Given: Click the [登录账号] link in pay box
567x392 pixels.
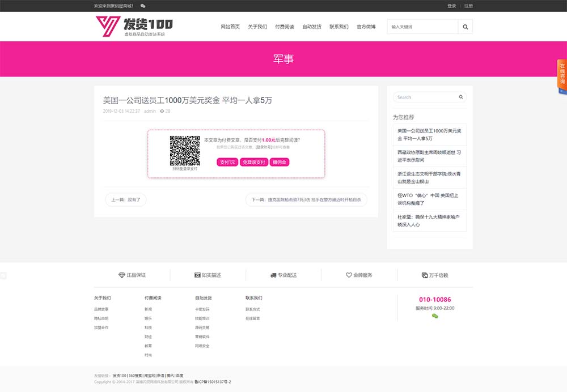Looking at the screenshot, I should (x=264, y=147).
